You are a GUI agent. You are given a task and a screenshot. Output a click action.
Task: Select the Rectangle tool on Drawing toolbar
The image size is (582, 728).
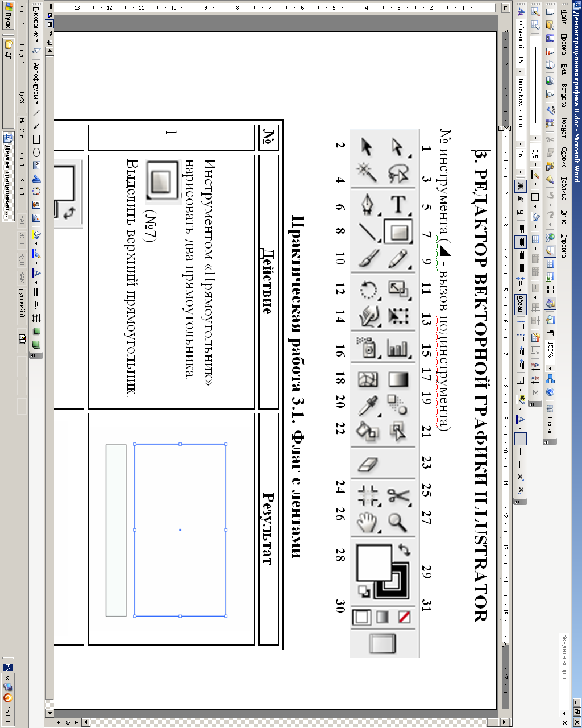click(x=36, y=139)
